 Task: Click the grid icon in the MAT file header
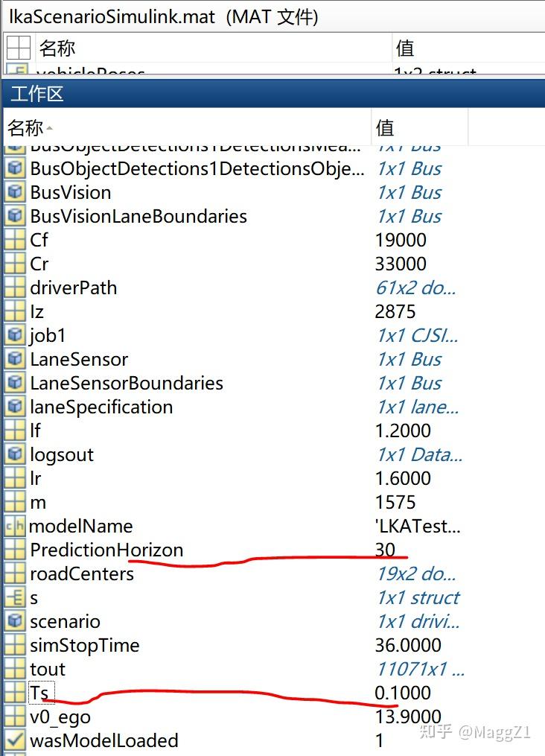point(19,47)
